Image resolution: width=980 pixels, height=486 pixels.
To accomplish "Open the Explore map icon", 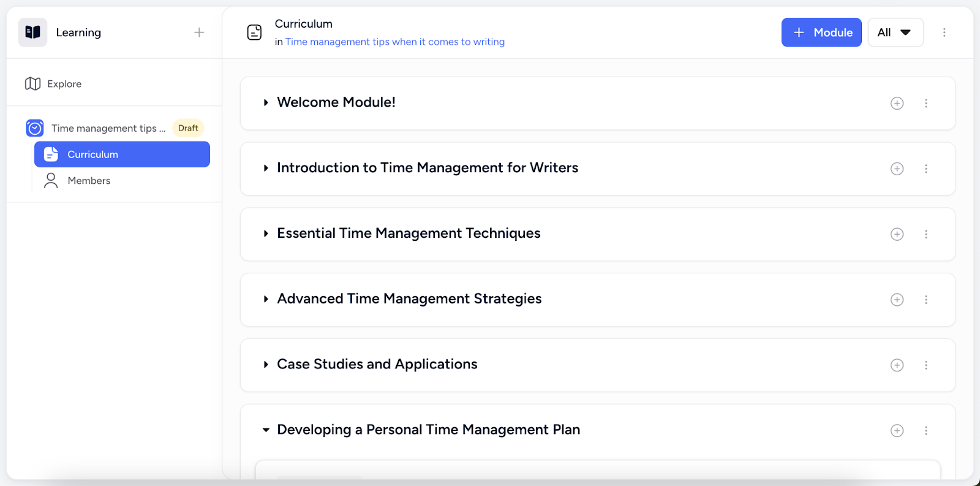I will click(33, 83).
